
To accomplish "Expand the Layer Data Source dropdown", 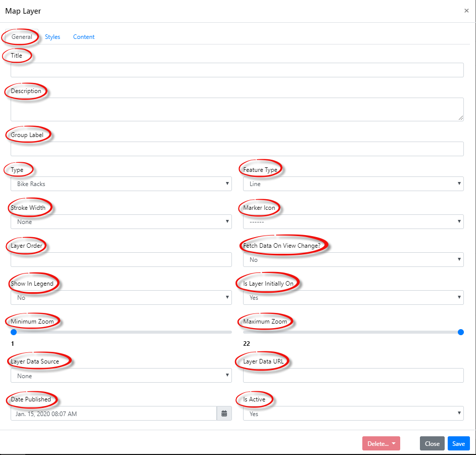I will tap(121, 376).
